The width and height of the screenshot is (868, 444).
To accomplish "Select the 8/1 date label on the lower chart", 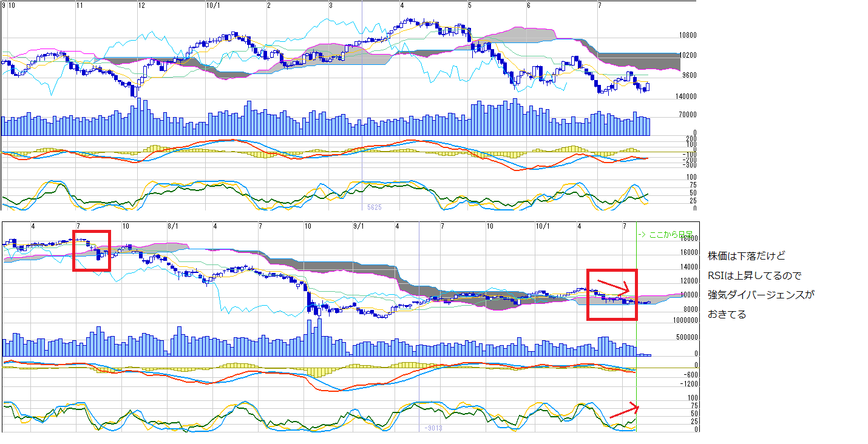I will [x=173, y=226].
